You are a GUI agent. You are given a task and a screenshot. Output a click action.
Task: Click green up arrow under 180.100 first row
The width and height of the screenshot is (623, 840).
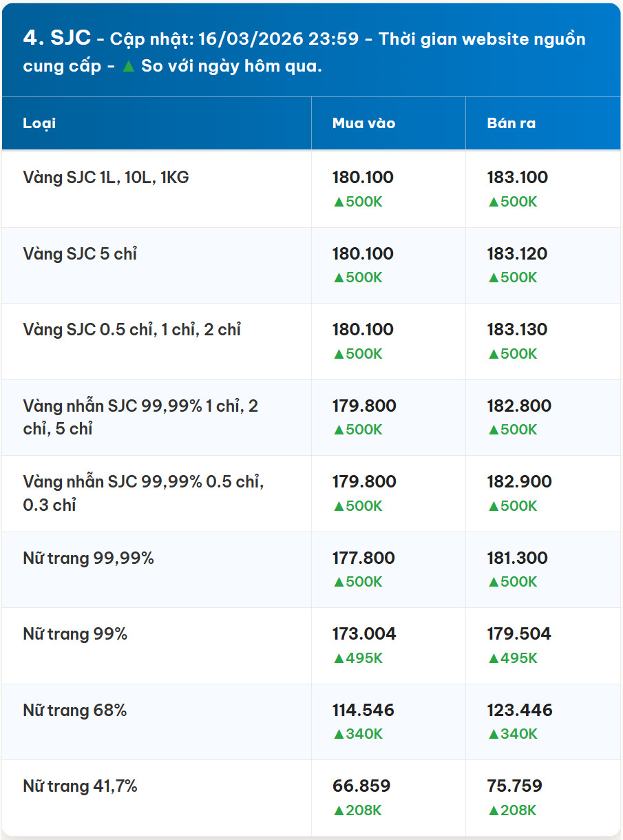coord(338,202)
